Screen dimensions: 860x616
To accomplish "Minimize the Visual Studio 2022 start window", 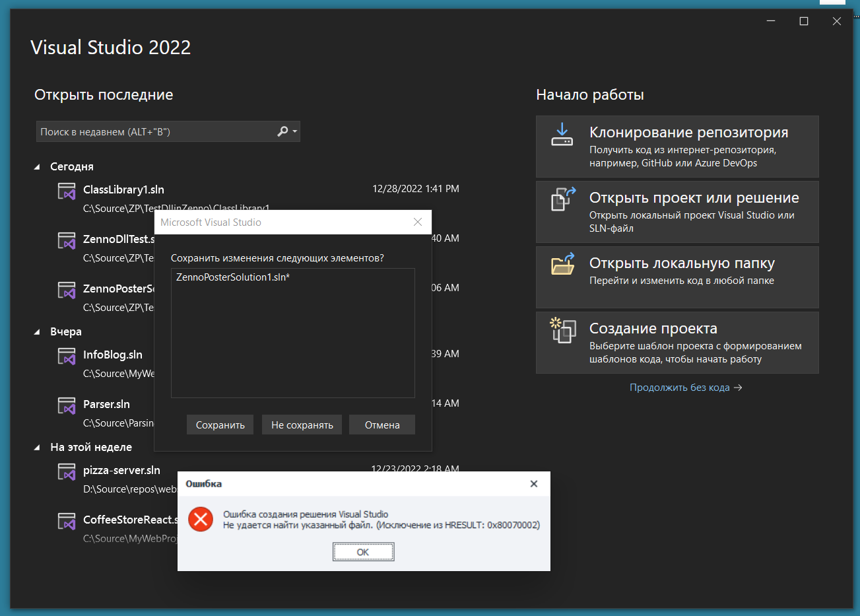I will coord(771,21).
